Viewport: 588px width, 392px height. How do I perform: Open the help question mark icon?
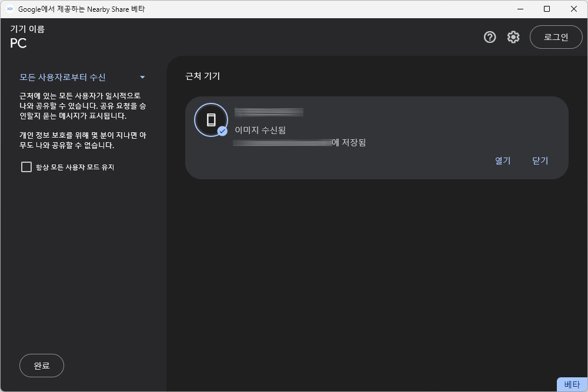click(x=490, y=37)
